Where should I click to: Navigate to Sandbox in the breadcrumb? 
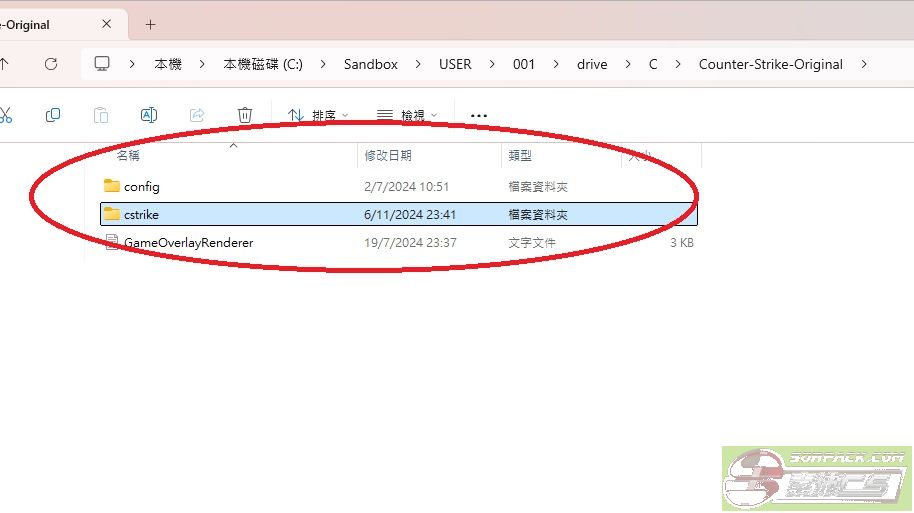[371, 64]
